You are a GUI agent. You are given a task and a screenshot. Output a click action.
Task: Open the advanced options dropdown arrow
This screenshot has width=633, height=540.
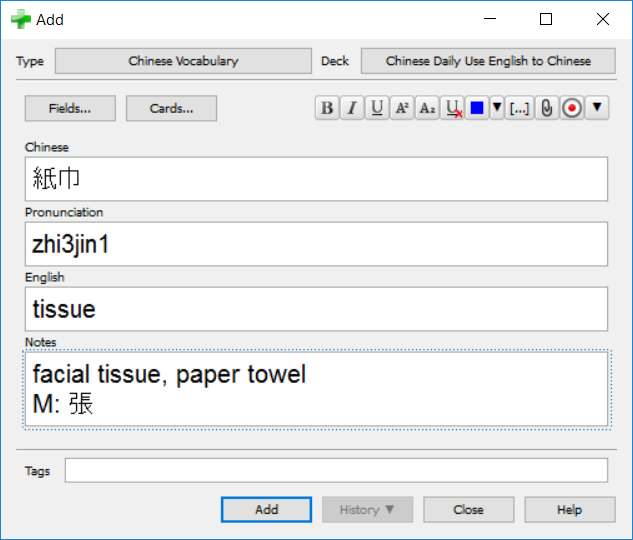[x=597, y=108]
